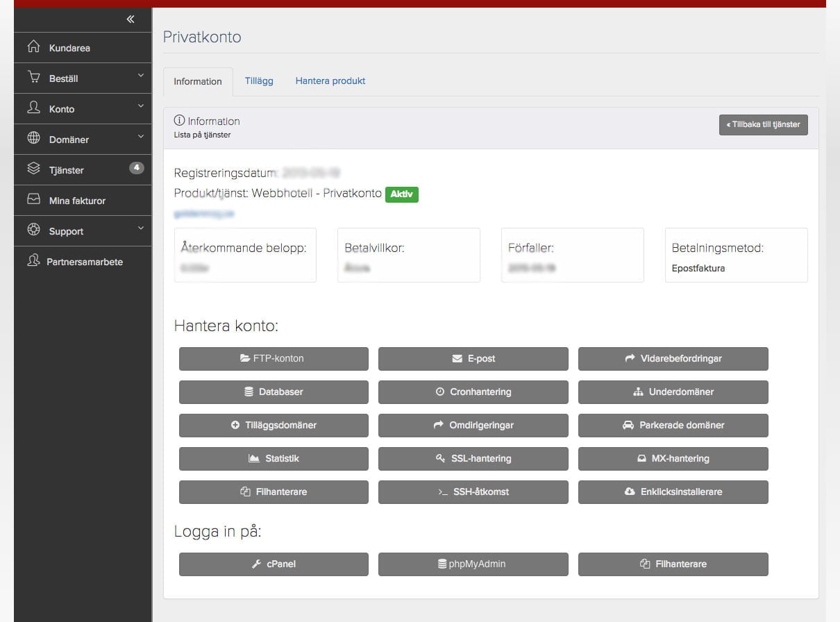Expand the Beställ menu chevron
Viewport: 840px width, 622px height.
click(x=140, y=76)
